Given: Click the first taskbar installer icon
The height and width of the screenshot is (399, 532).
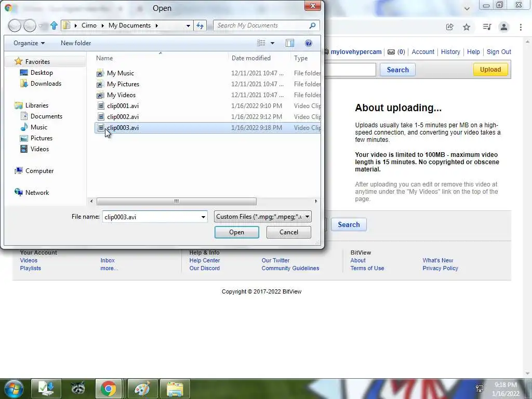Looking at the screenshot, I should [46, 389].
